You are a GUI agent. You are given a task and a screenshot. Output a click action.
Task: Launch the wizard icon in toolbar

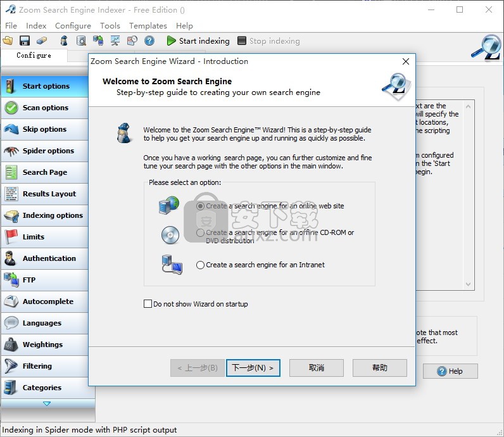pyautogui.click(x=64, y=41)
